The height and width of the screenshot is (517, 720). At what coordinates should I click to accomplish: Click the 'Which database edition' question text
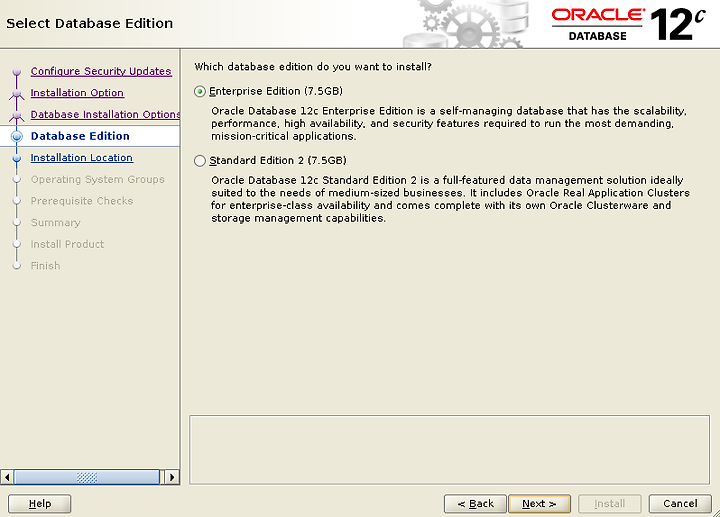coord(313,67)
